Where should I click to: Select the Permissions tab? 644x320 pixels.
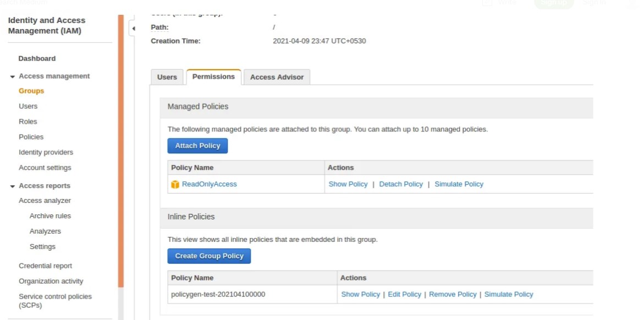pos(213,76)
